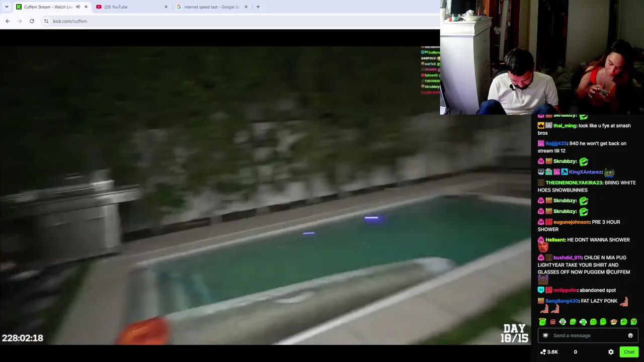Focus the Send a message input

tap(588, 335)
